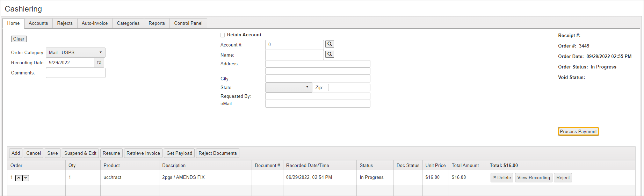Click the Comments input field
This screenshot has height=196, width=644.
click(x=75, y=73)
